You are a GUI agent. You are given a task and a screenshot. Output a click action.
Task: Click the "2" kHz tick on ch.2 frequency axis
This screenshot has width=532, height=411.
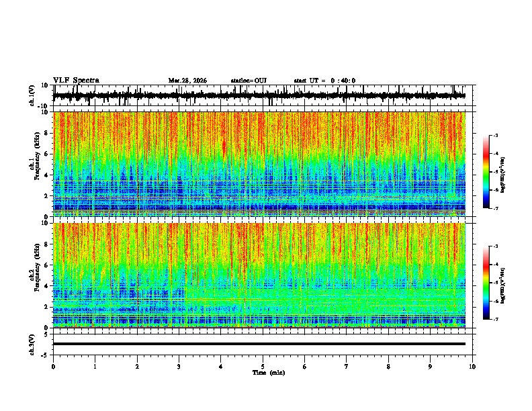click(x=47, y=307)
